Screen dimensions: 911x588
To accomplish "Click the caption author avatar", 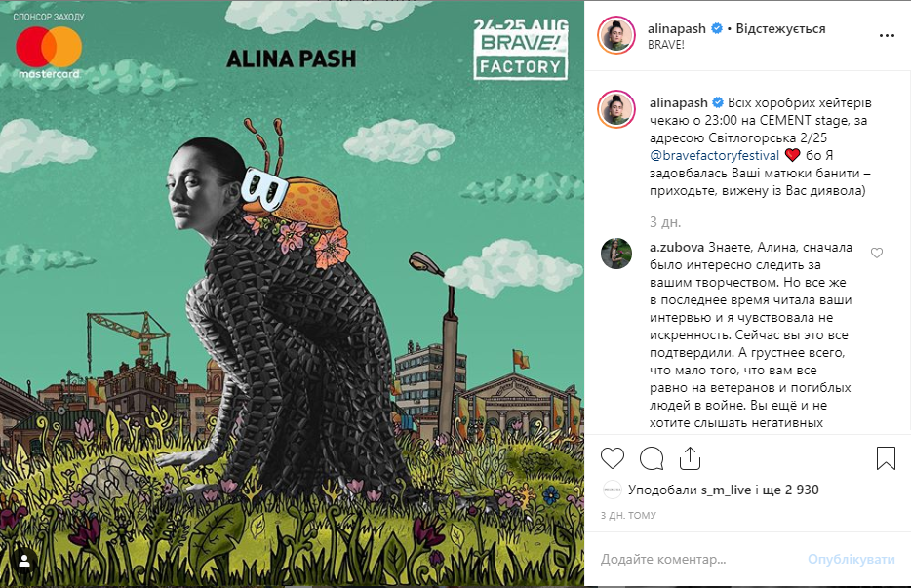I will [x=616, y=109].
